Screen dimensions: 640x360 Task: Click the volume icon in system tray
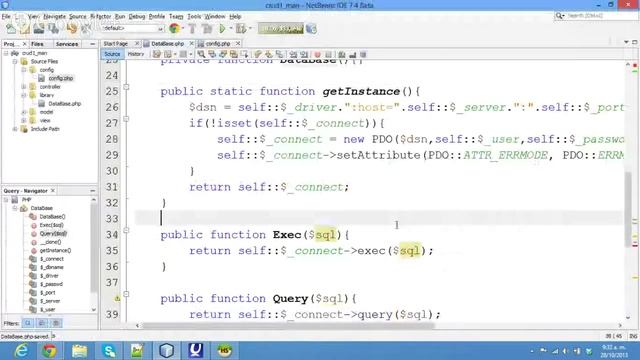pos(566,351)
